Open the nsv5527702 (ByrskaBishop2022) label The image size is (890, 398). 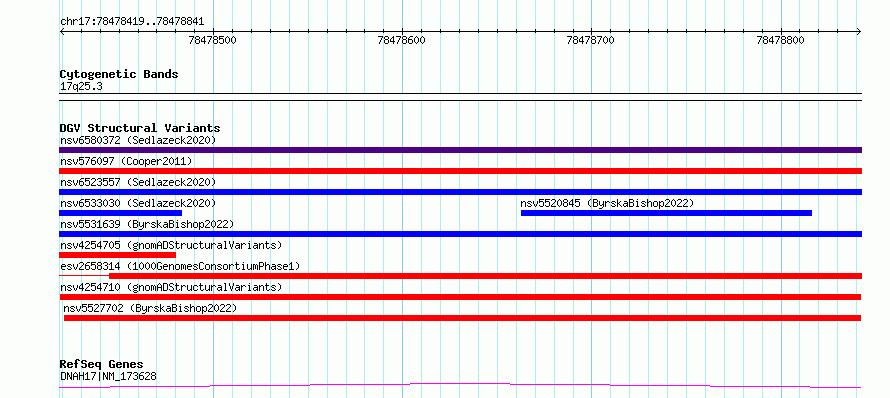pos(150,308)
